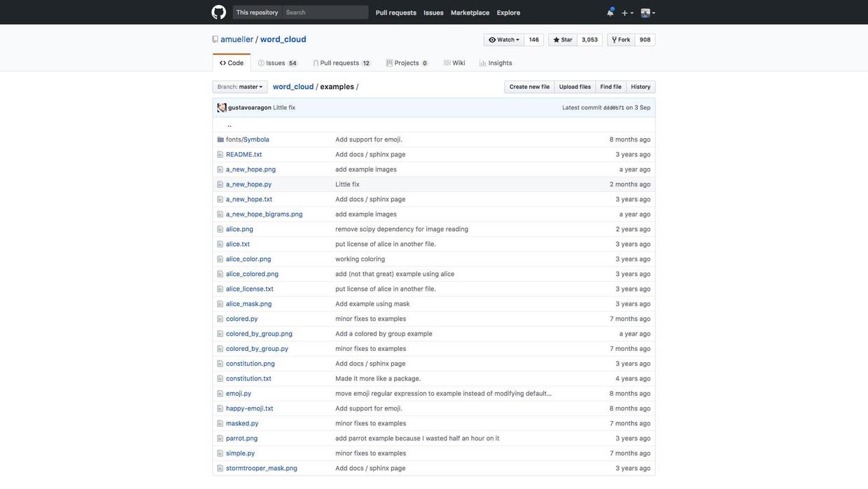Click the GitHub logo icon
868x489 pixels.
click(x=218, y=12)
